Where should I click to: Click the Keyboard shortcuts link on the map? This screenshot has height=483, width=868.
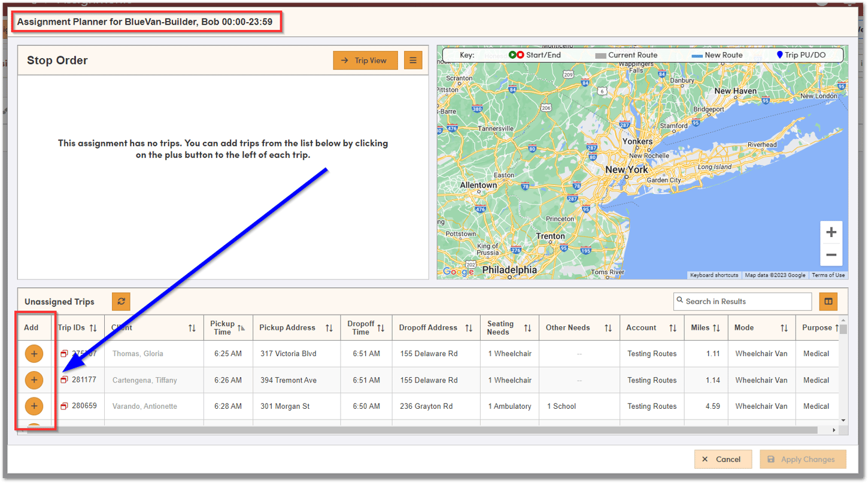pos(714,275)
